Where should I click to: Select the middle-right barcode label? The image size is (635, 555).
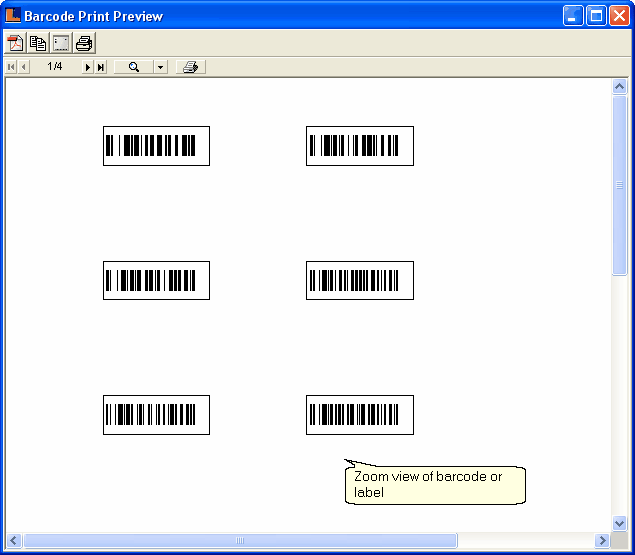(x=360, y=280)
